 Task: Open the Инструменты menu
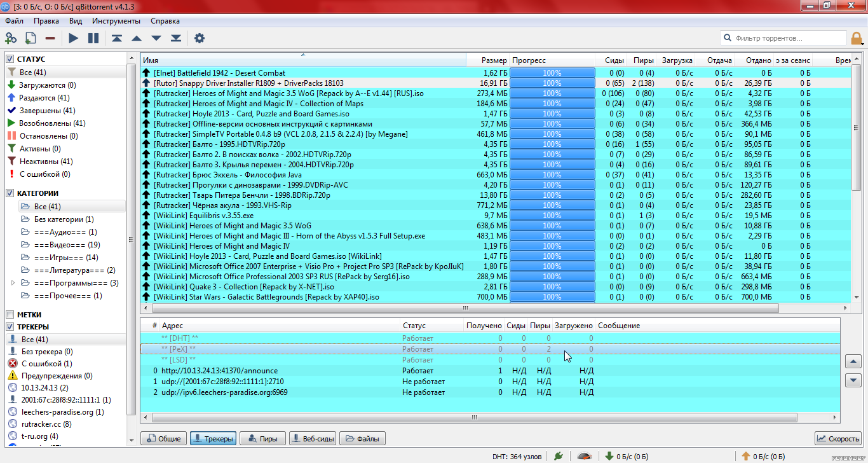[116, 21]
